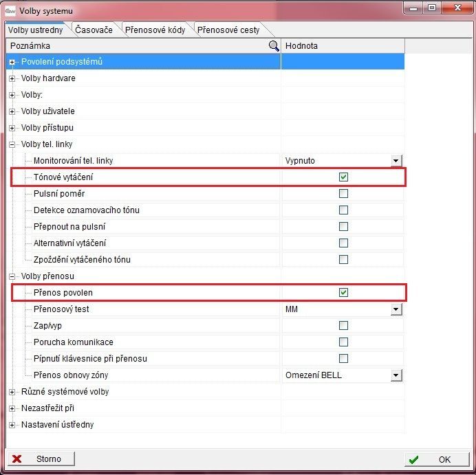
Task: Check the Detekce oznamovacího tónu option
Action: 343,210
